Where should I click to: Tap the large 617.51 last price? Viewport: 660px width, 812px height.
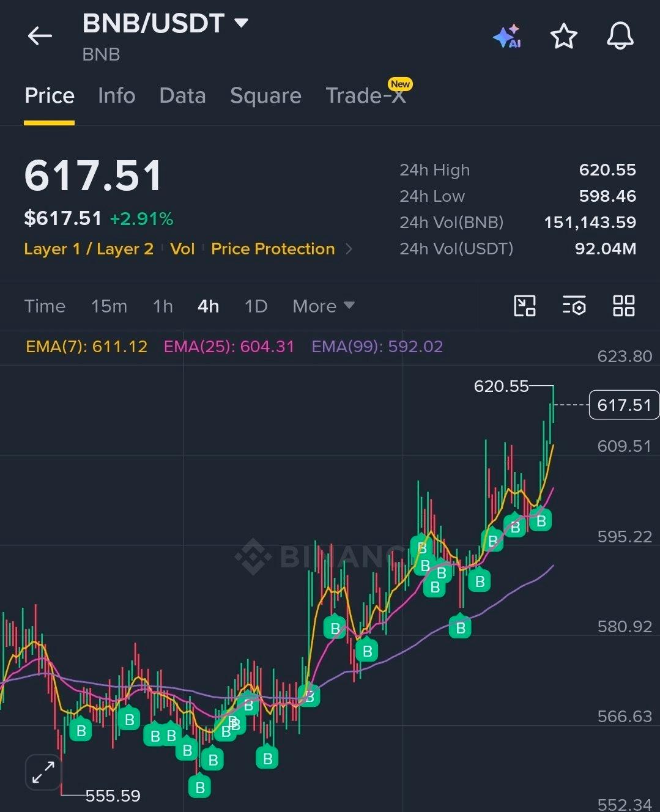click(93, 175)
